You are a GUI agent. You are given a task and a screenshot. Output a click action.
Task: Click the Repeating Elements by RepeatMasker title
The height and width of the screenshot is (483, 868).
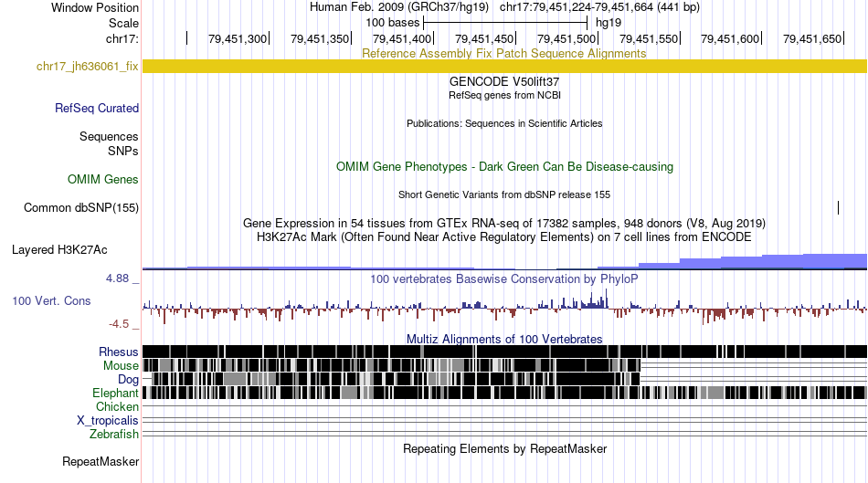pyautogui.click(x=504, y=448)
